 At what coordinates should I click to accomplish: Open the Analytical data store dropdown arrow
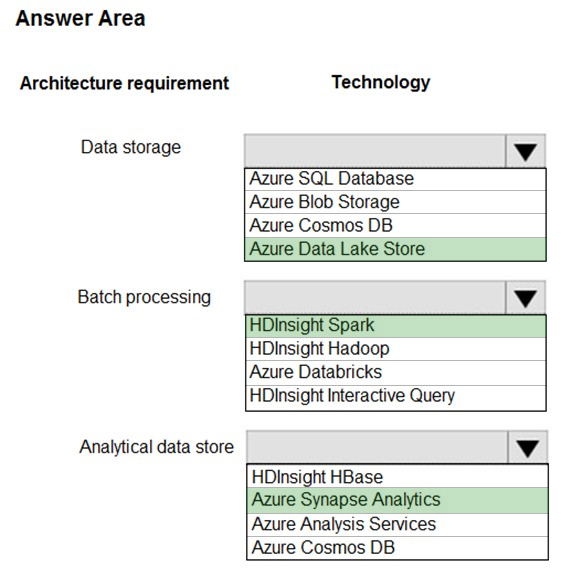click(527, 447)
